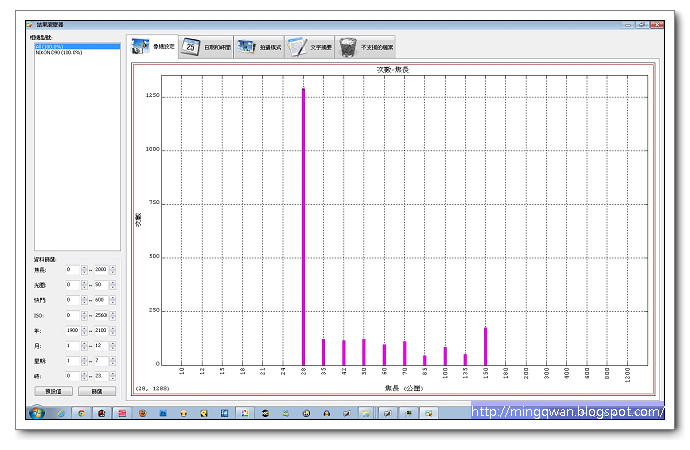Click the 月 maximum field showing 12
The height and width of the screenshot is (450, 690).
pyautogui.click(x=101, y=346)
